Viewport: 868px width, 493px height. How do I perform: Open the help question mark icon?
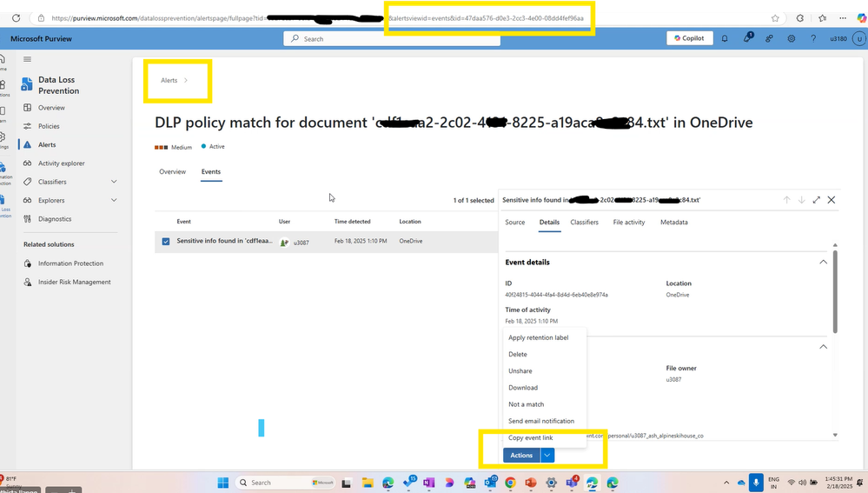click(812, 38)
